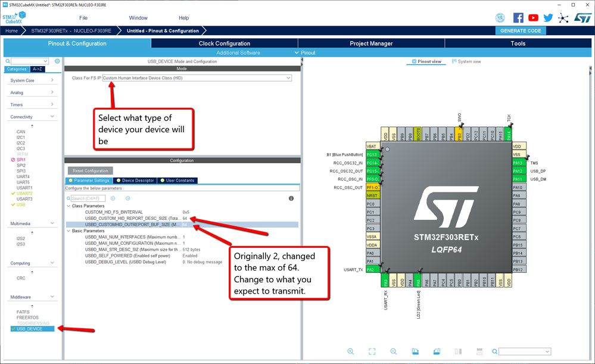This screenshot has width=595, height=364.
Task: Click the STM32CubeMX logo
Action: 14,17
